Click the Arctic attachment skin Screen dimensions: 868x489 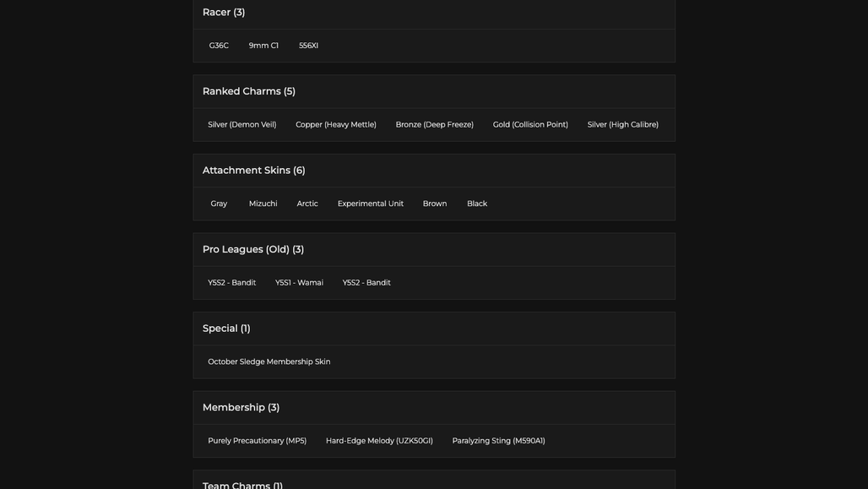(x=307, y=204)
